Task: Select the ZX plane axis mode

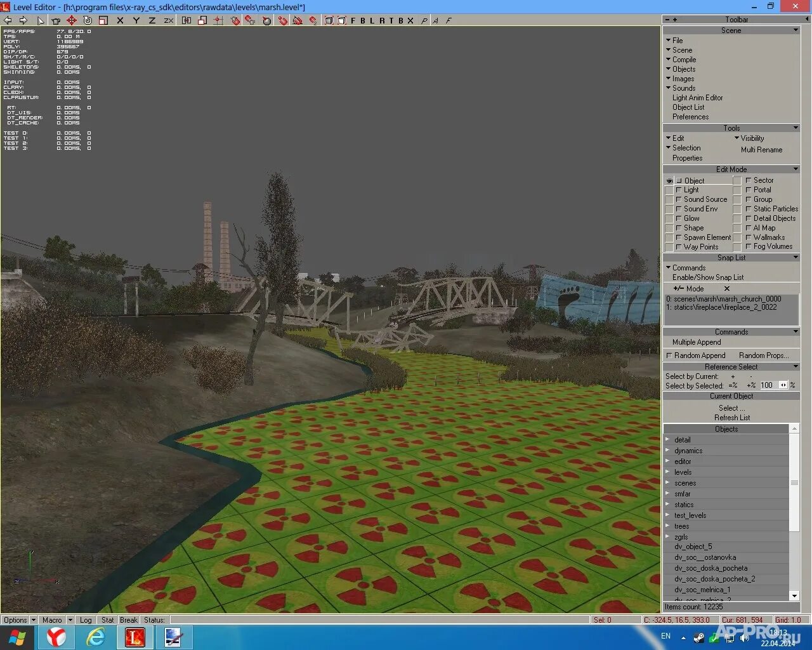Action: tap(168, 20)
